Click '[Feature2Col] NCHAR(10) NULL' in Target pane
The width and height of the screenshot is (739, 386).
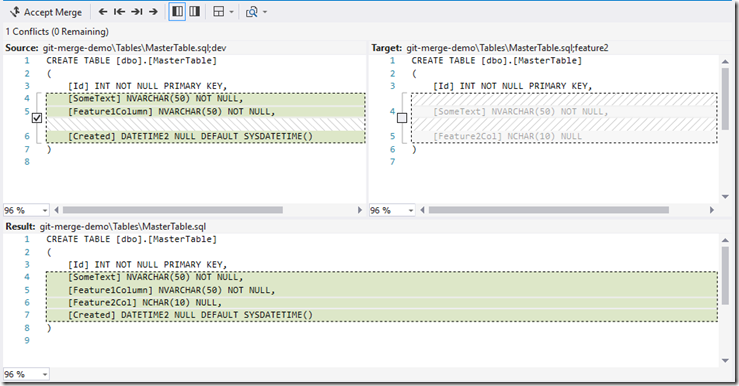pos(507,136)
